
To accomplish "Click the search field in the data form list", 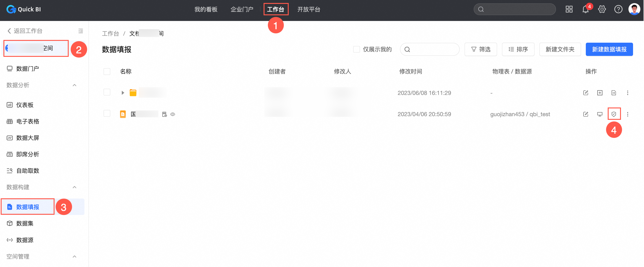I will tap(433, 50).
